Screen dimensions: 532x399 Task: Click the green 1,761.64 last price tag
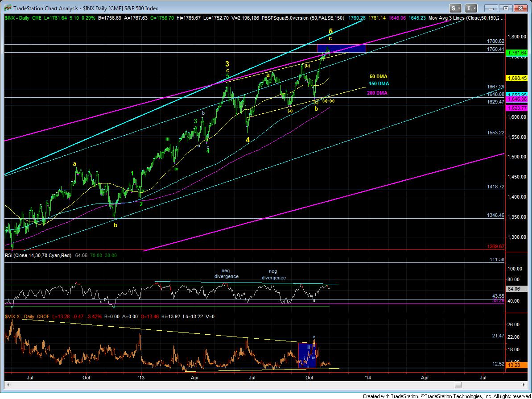point(517,53)
